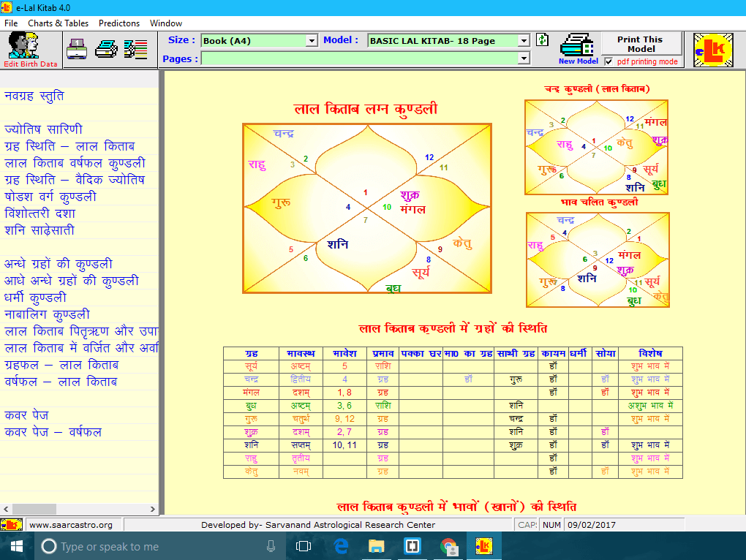Expand the Size dropdown
Image resolution: width=746 pixels, height=560 pixels.
(312, 41)
